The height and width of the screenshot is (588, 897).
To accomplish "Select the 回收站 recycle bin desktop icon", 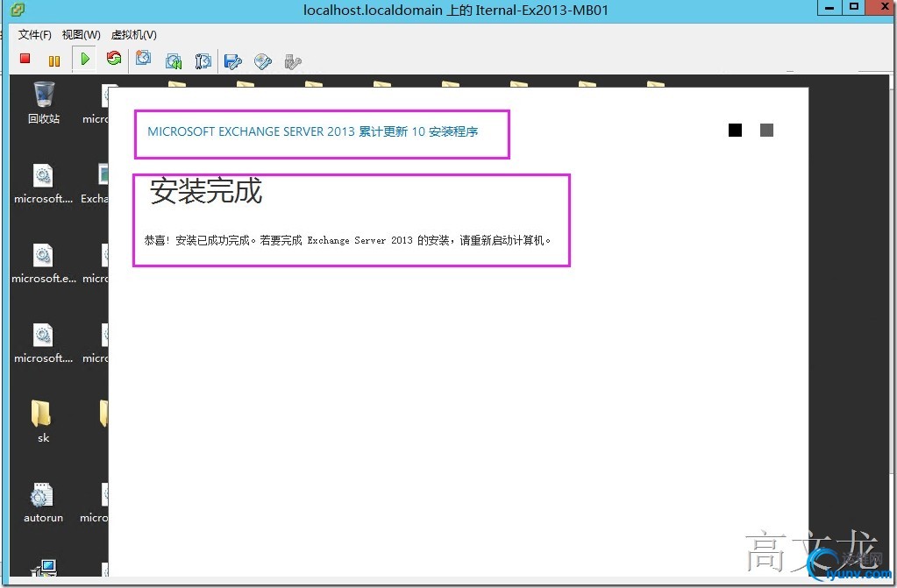I will (44, 103).
